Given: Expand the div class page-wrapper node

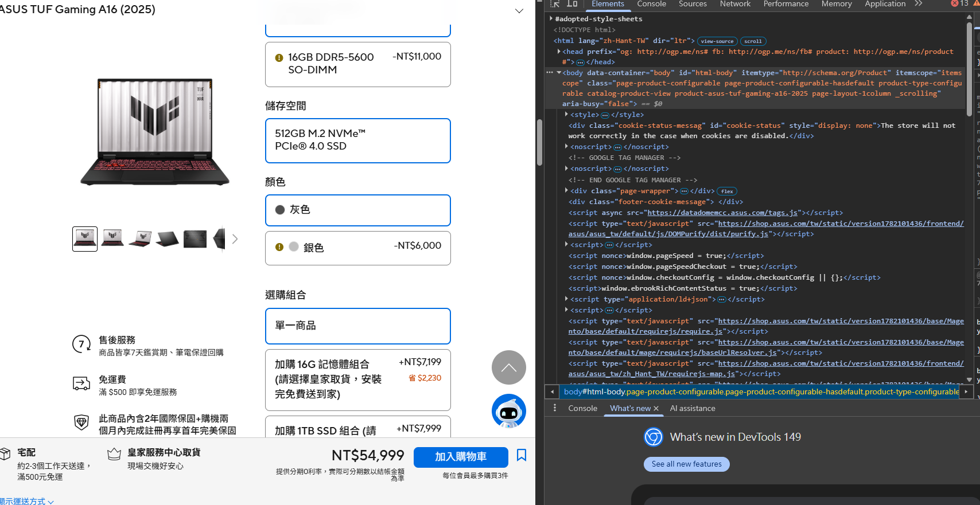Looking at the screenshot, I should [x=566, y=191].
